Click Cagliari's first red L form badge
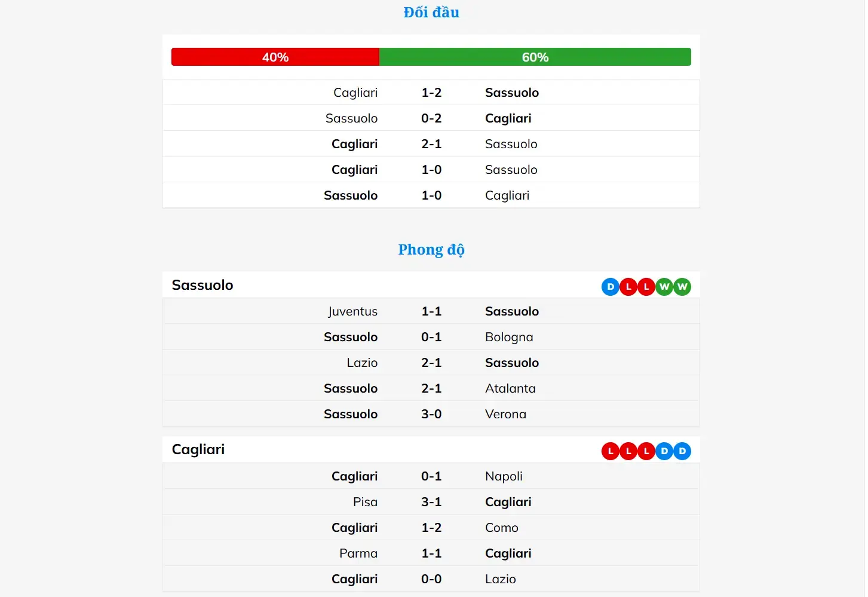The height and width of the screenshot is (597, 868). 610,451
